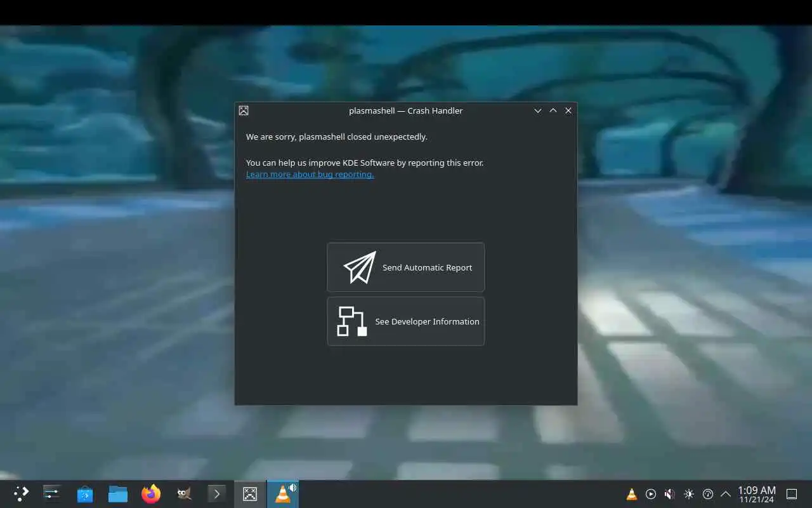Launch System Settings from the taskbar
812x508 pixels.
pyautogui.click(x=52, y=493)
